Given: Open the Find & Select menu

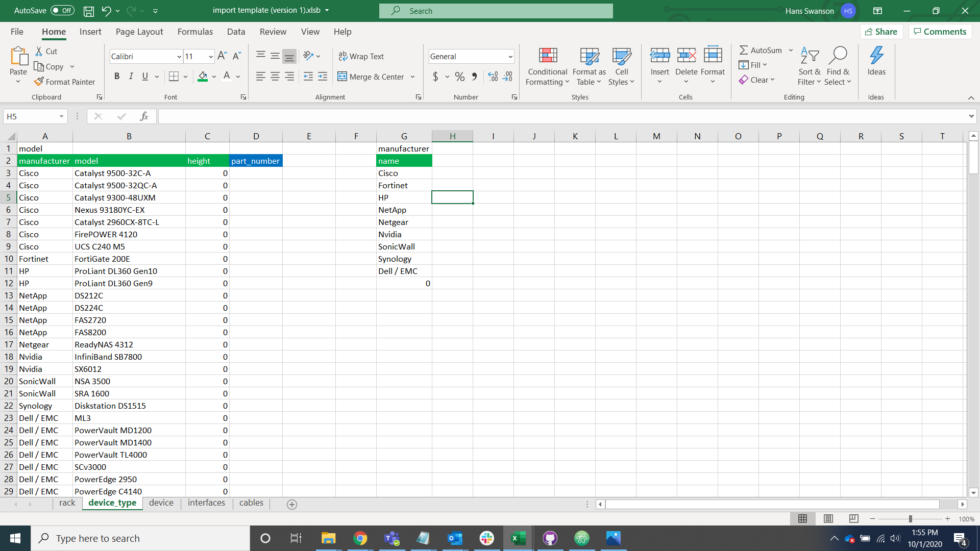Looking at the screenshot, I should click(838, 66).
